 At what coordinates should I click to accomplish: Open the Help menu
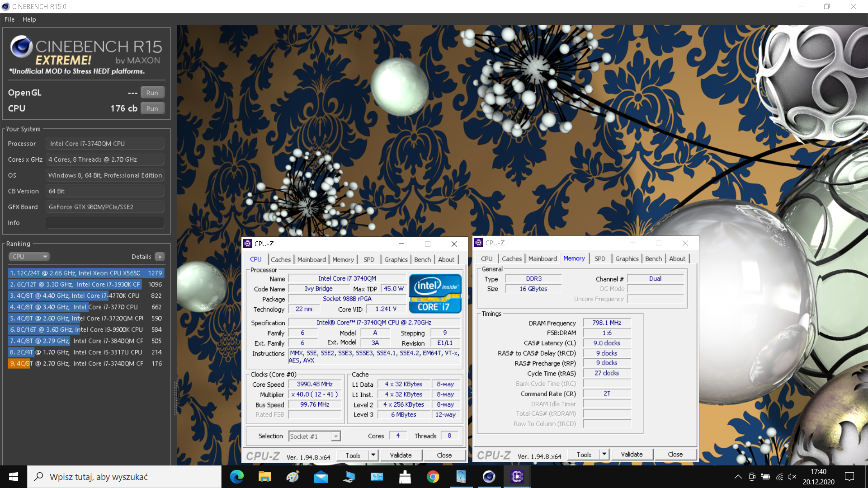pyautogui.click(x=29, y=19)
